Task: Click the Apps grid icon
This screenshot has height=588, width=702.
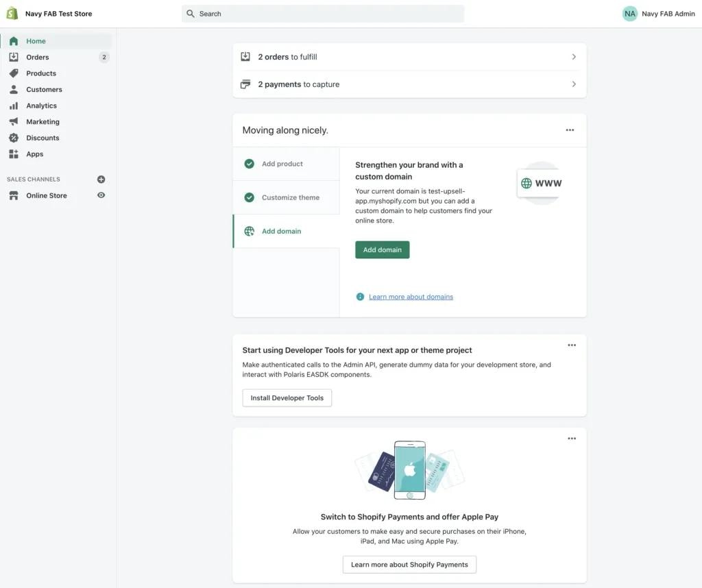Action: coord(14,154)
